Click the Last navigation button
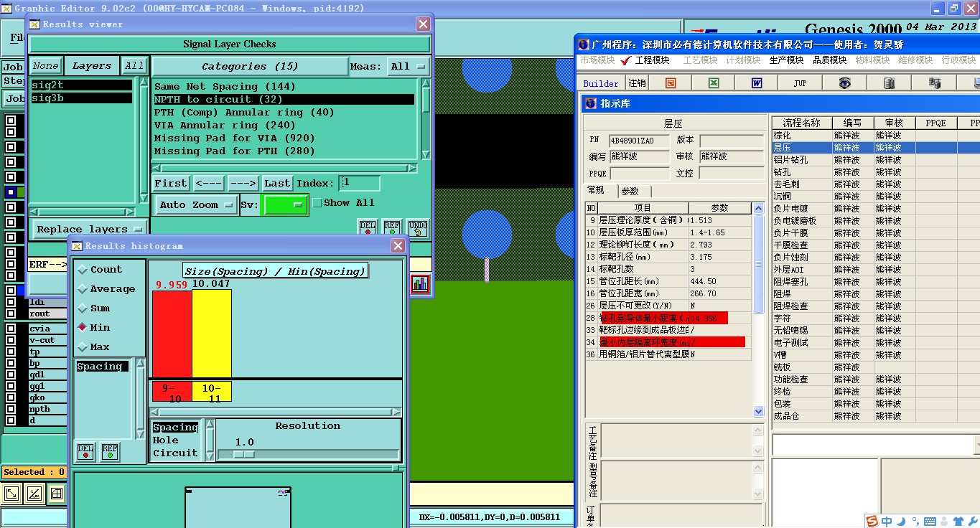Viewport: 980px width, 528px height. coord(277,184)
